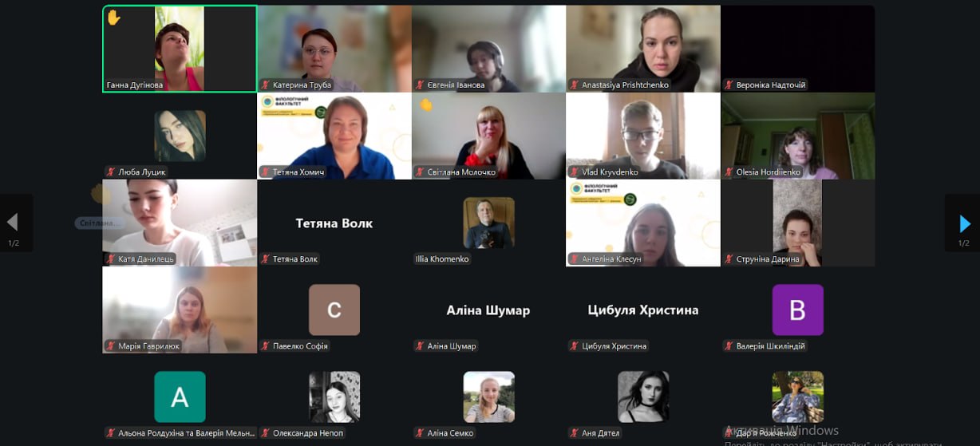Click Тетяна Волк name tile
Screen dimensions: 980x446
(x=334, y=223)
